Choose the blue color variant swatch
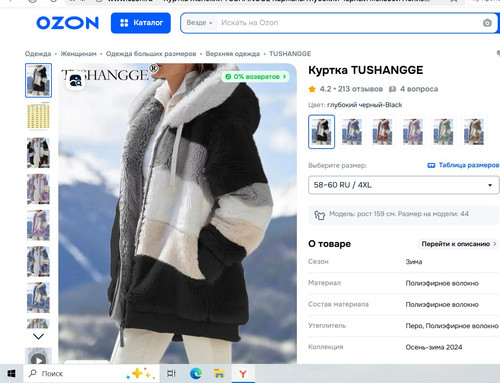 [352, 132]
